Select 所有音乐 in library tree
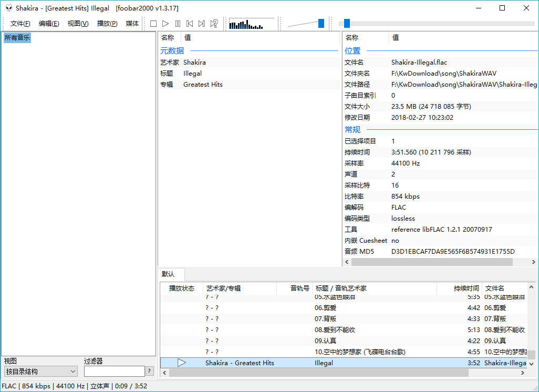Screen dimensions: 539x392 17,37
